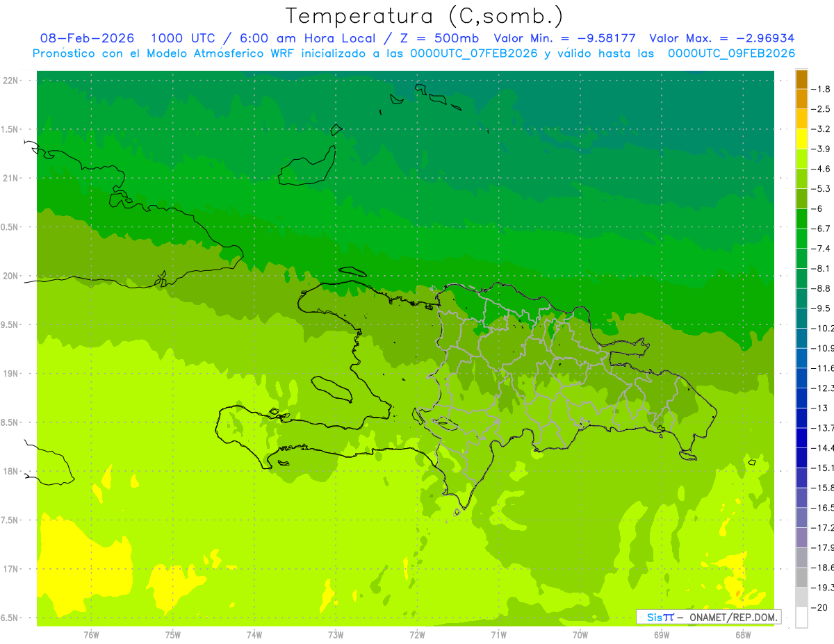Click the '76W' longitude axis label
834x644 pixels.
click(91, 634)
